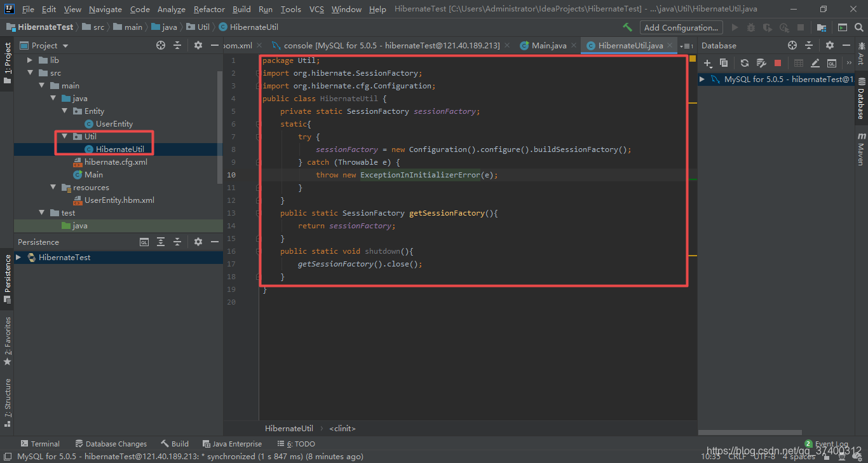The width and height of the screenshot is (868, 463).
Task: Open the Refactor menu
Action: click(x=209, y=9)
